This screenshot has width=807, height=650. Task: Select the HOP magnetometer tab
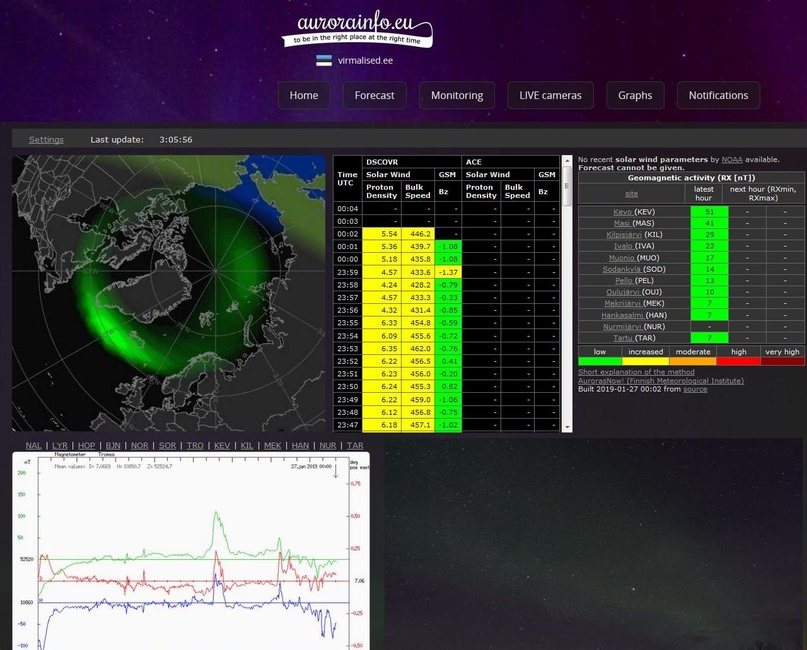pos(86,446)
